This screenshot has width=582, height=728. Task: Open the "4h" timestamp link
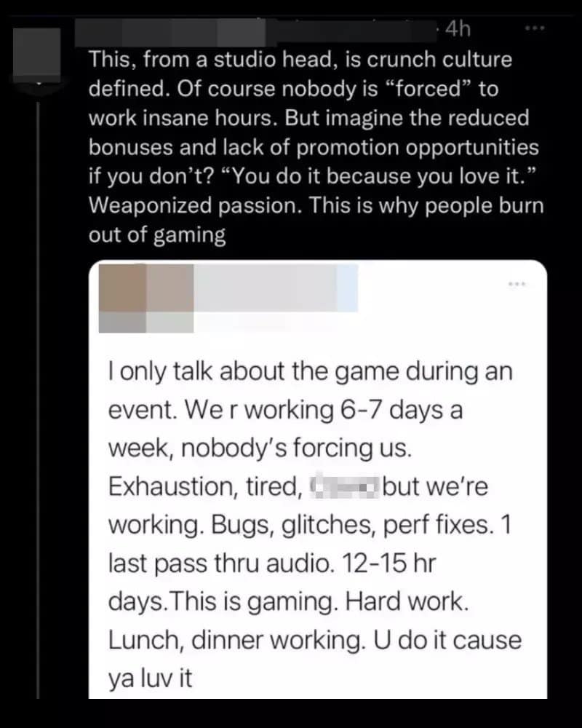pos(457,30)
